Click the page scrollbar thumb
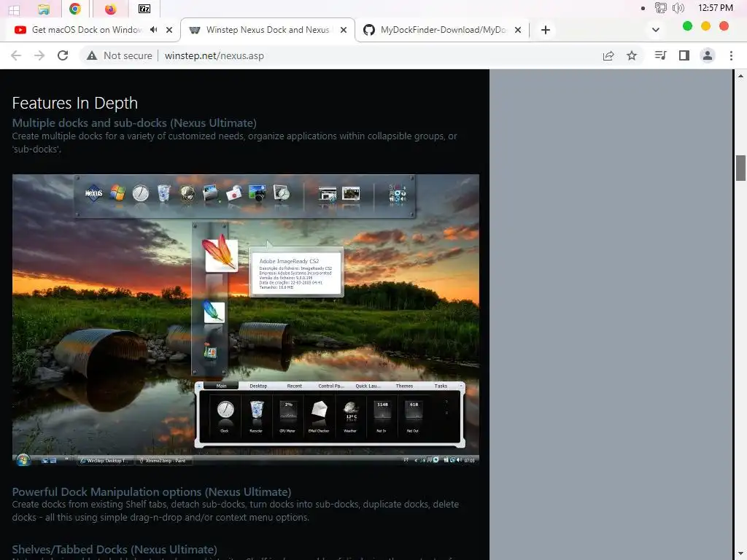Screen dimensions: 747x560 coord(740,168)
